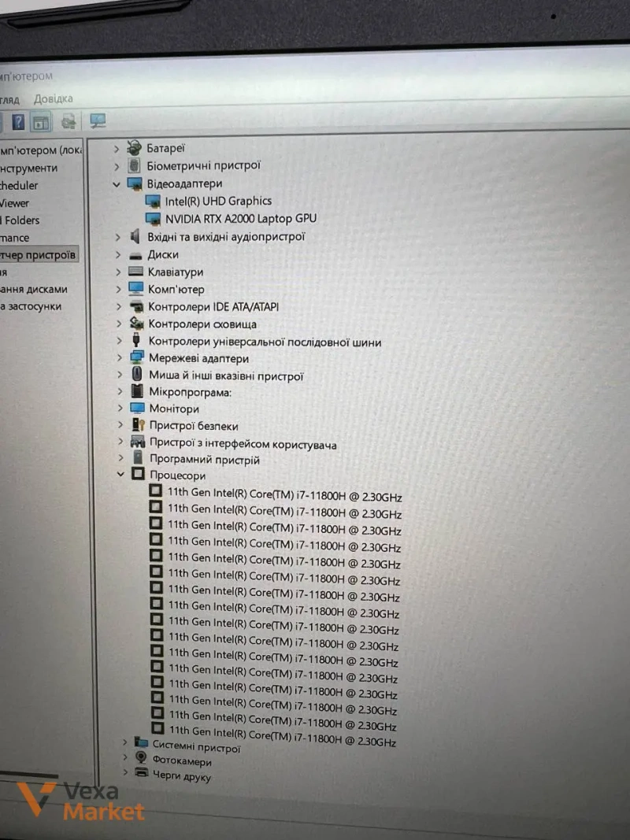Click the Біометричні пристрої fingerprint icon
Screen dimensions: 630x840
(x=135, y=165)
